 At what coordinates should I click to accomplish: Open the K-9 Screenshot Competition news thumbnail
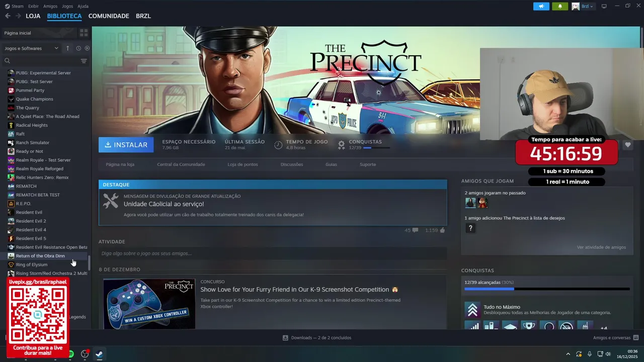[149, 304]
